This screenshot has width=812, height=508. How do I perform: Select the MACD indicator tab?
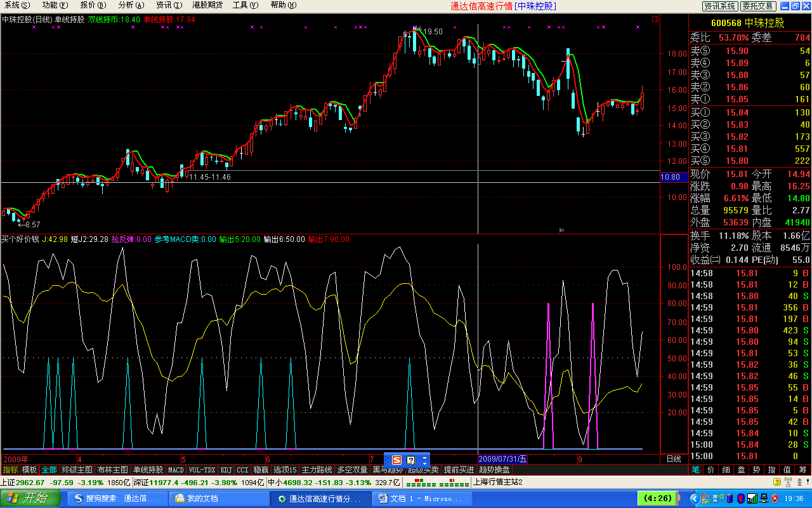point(176,470)
